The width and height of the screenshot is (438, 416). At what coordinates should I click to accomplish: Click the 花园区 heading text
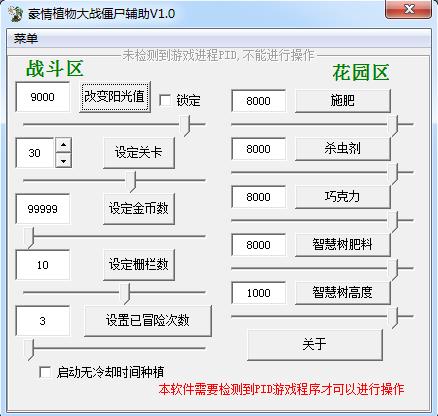[361, 72]
